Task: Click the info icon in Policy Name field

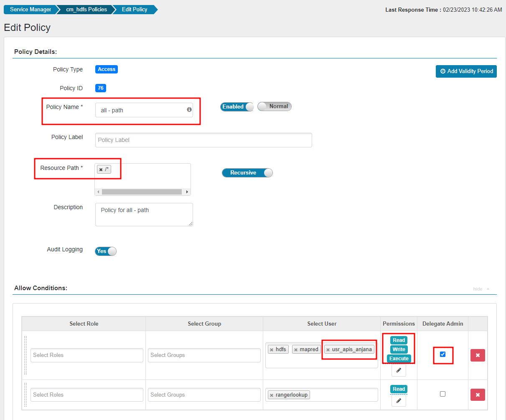Action: [189, 110]
